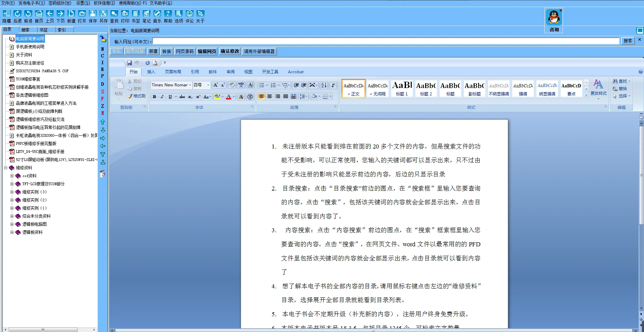Click the 另存 (save as) icon

click(x=104, y=13)
